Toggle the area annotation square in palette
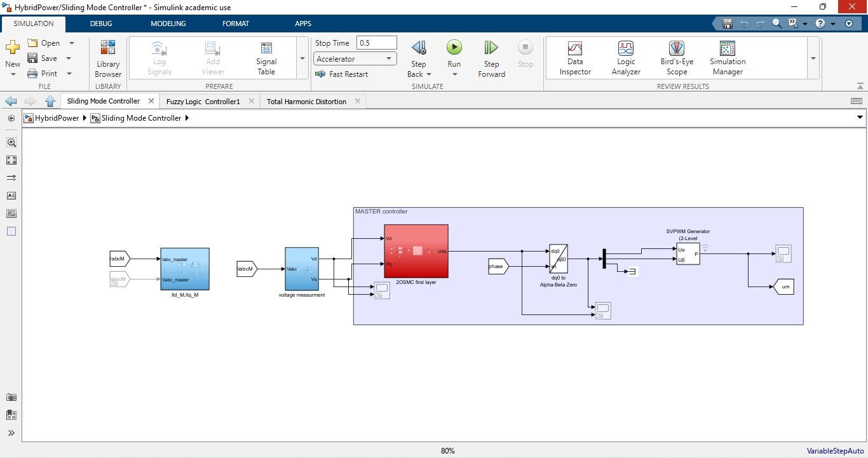The image size is (868, 458). click(11, 232)
